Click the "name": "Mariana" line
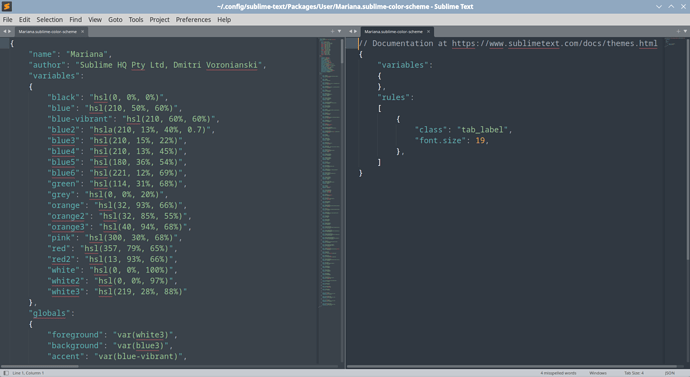The image size is (690, 377). (x=70, y=54)
